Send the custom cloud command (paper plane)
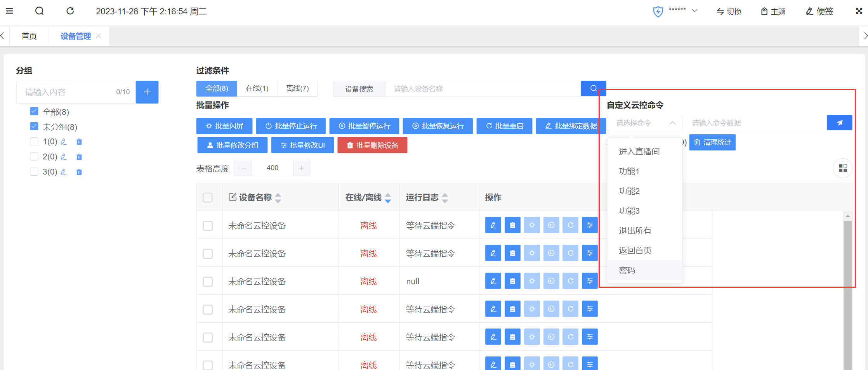The image size is (868, 370). (840, 123)
